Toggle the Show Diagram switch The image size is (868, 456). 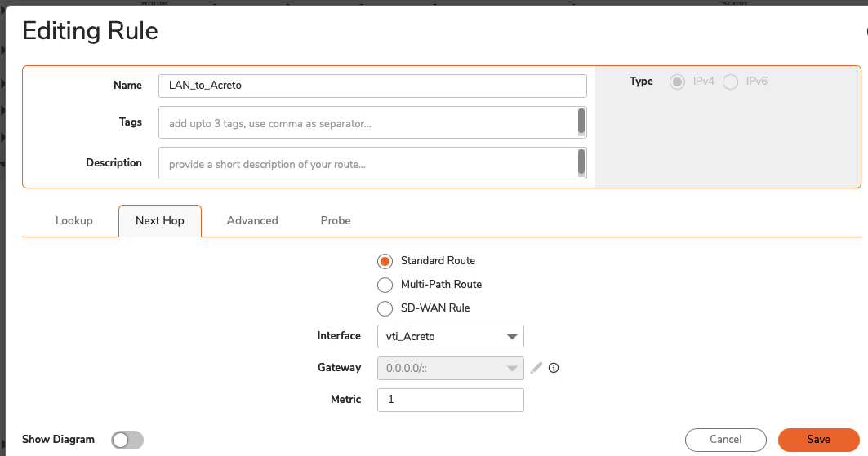click(127, 440)
